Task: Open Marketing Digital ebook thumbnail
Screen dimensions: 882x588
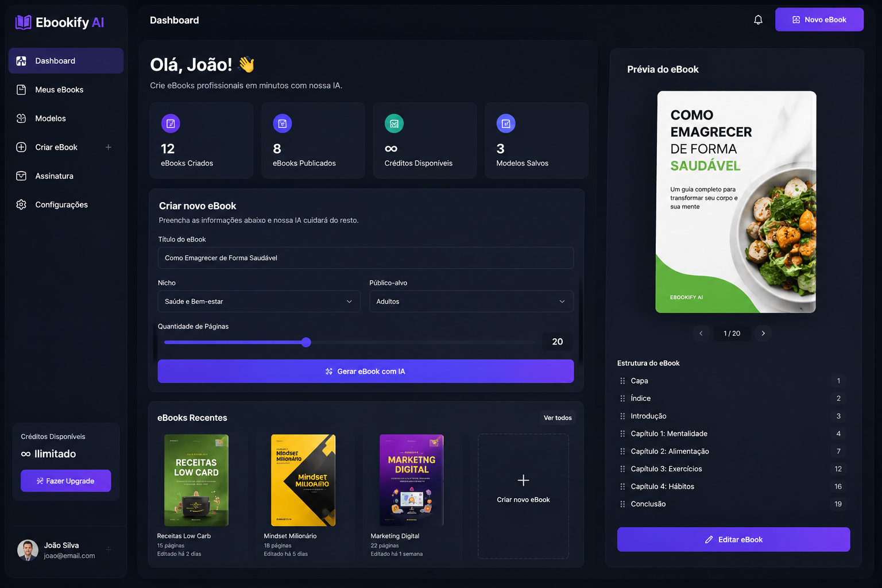Action: (x=412, y=480)
